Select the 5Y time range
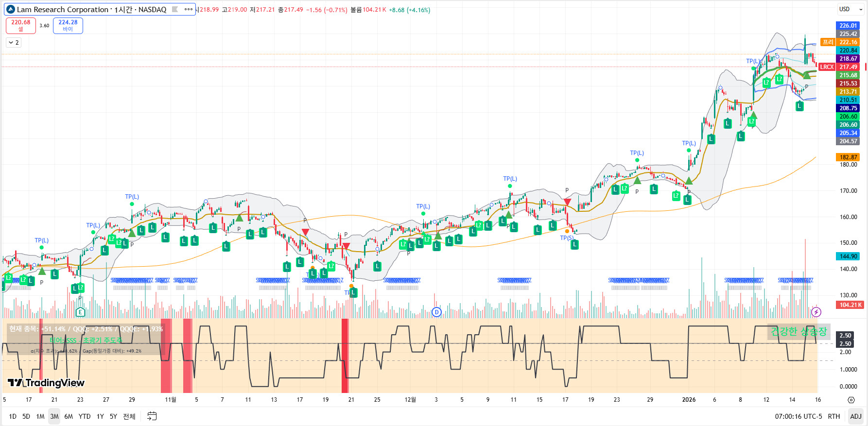Screen dimensions: 868x426 point(113,416)
